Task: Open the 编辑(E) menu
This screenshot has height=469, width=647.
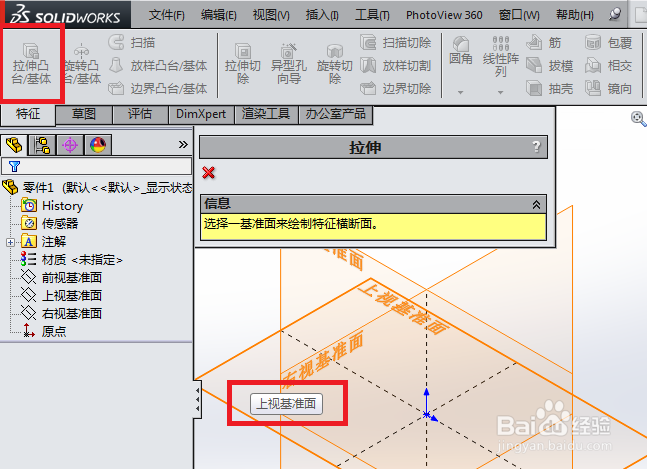Action: click(218, 15)
